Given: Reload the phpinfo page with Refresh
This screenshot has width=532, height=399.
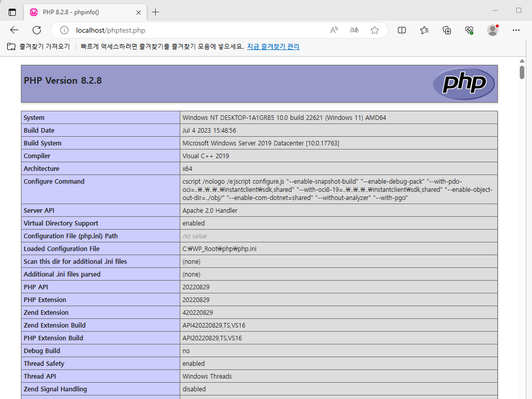Looking at the screenshot, I should pyautogui.click(x=36, y=30).
